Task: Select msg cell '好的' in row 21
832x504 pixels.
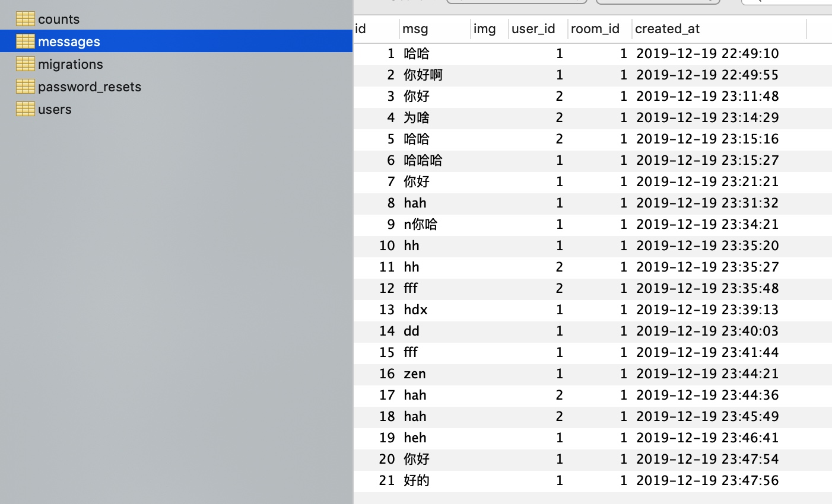Action: coord(417,480)
